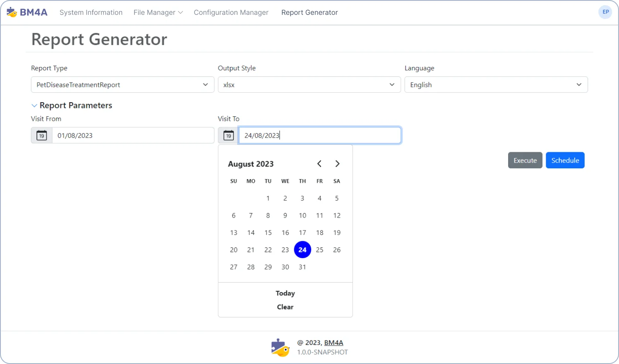Open the File Manager menu

[158, 12]
